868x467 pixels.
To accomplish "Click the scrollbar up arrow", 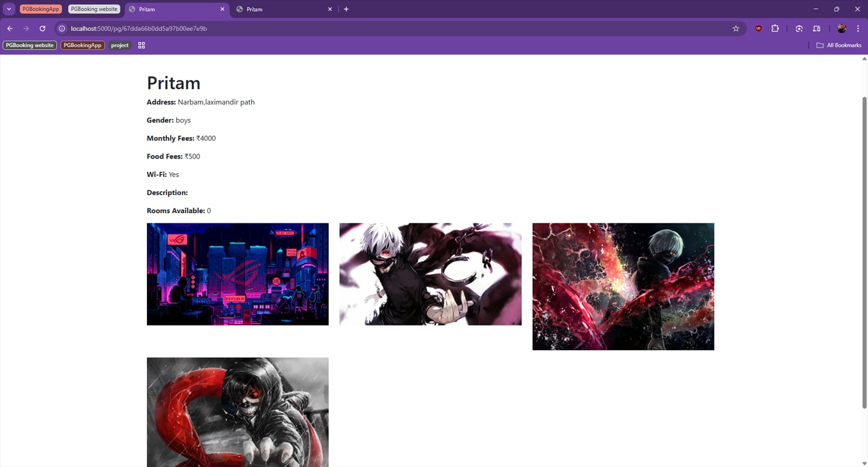I will click(x=864, y=59).
